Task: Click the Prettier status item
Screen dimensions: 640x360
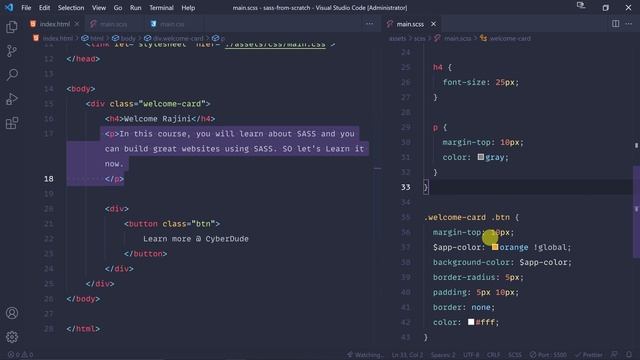Action: tap(589, 355)
